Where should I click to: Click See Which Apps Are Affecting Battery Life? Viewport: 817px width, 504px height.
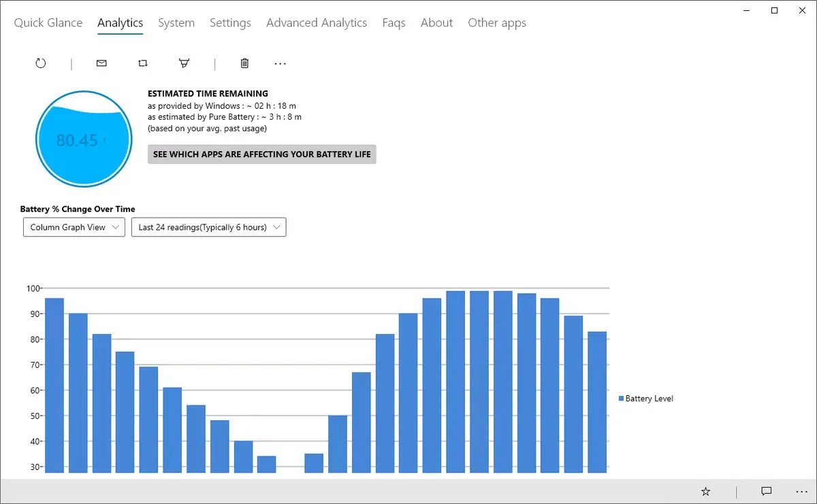[262, 154]
